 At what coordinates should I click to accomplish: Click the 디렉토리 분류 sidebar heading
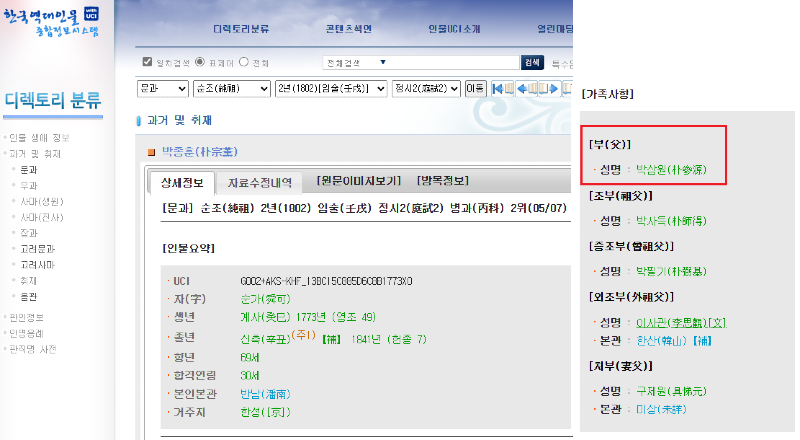point(53,101)
